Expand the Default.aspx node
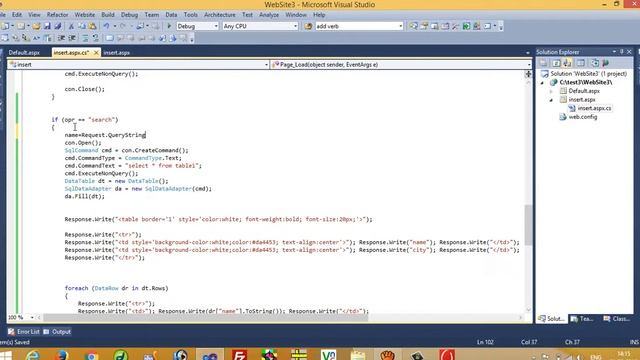Image resolution: width=640 pixels, height=360 pixels. click(551, 91)
